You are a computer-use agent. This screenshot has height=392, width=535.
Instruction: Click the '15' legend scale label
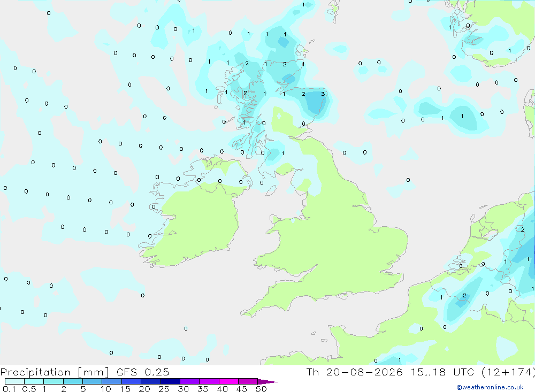click(x=125, y=389)
